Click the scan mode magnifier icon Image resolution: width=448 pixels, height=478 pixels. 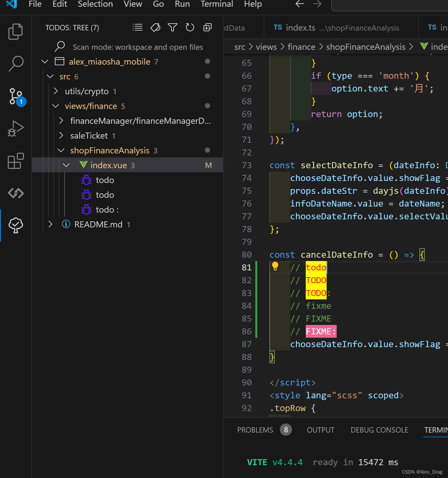point(60,46)
